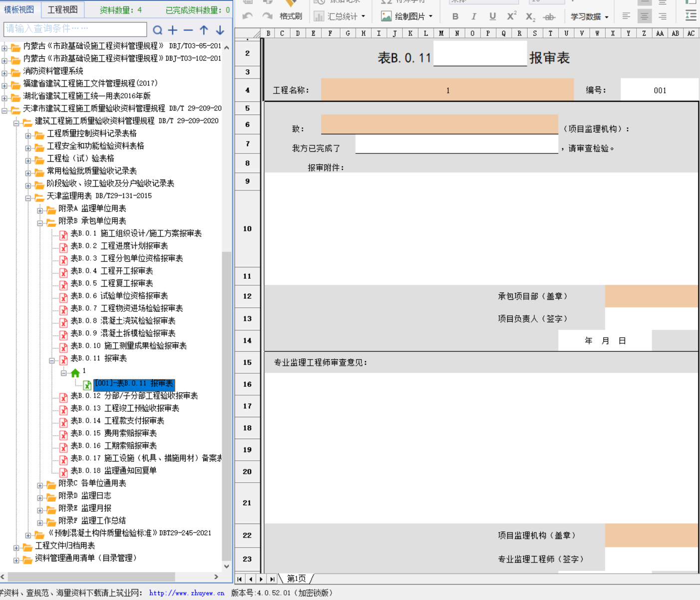The width and height of the screenshot is (700, 600).
Task: Click the green house project node icon
Action: tap(75, 373)
